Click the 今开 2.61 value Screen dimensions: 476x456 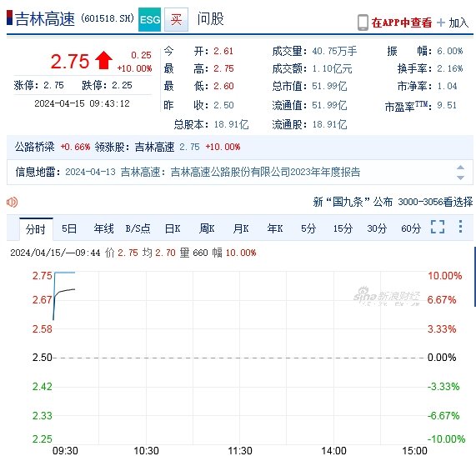coord(223,51)
